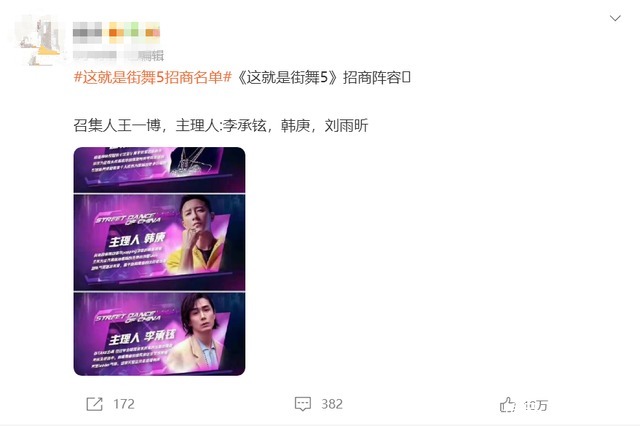Open the #这就是街舞5招商名单# hashtag link
Screen dimensions: 640x426
153,77
